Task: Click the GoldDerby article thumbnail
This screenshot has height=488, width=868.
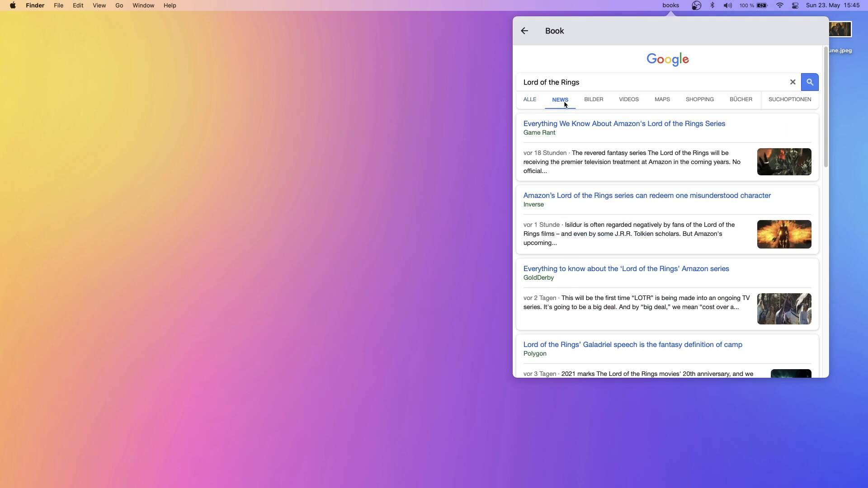Action: click(x=784, y=309)
